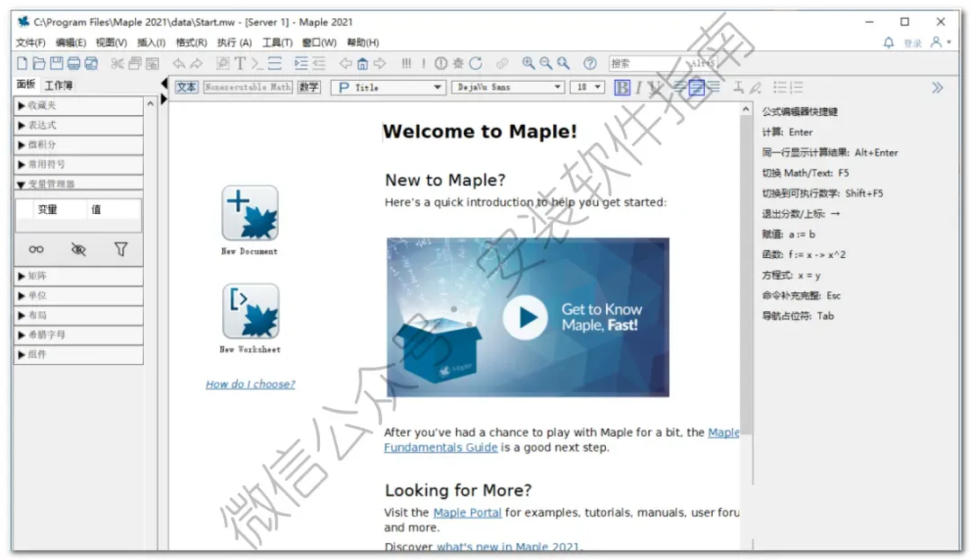Execute selection with single exclamation icon
This screenshot has height=560, width=971.
coord(423,63)
